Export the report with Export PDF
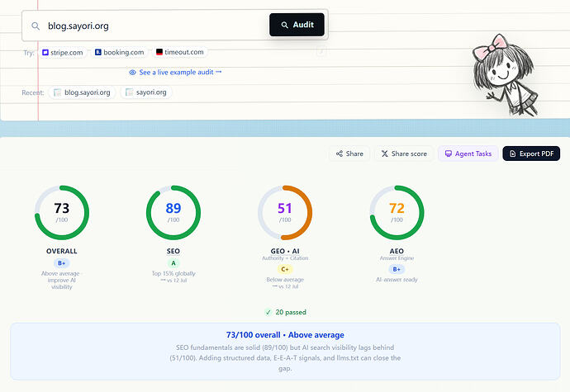Screen dimensions: 570x392 [x=531, y=153]
